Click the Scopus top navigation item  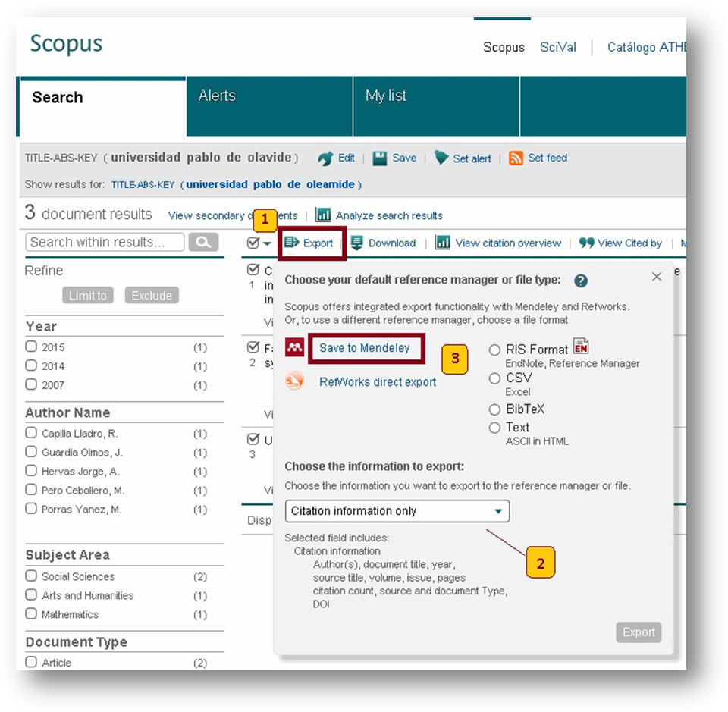click(x=504, y=47)
